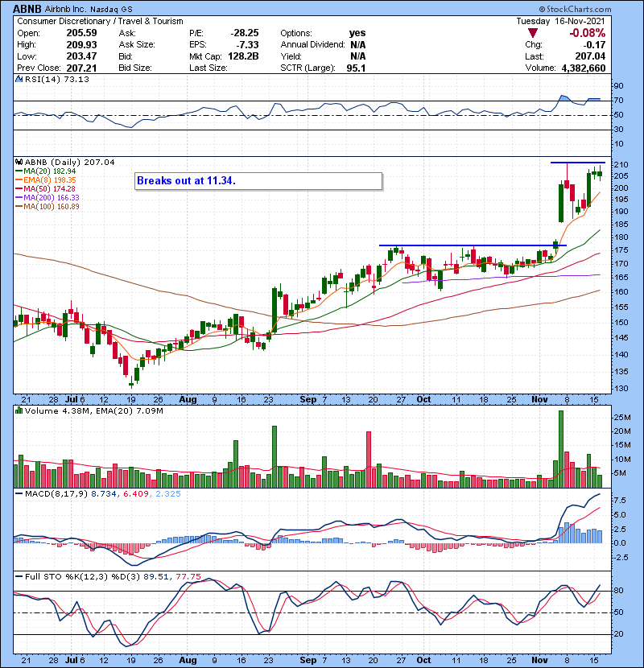The height and width of the screenshot is (668, 644).
Task: Click the stochastic %D value 77.75
Action: (x=188, y=577)
